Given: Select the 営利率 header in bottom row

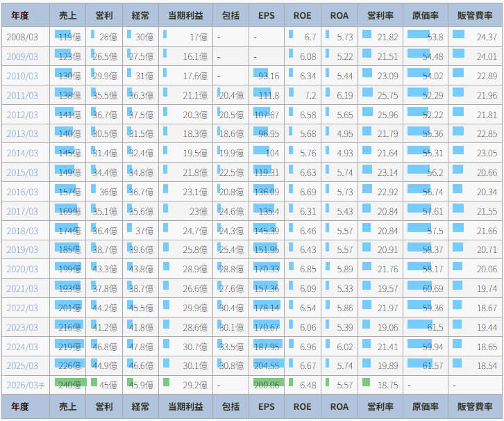Looking at the screenshot, I should (x=380, y=407).
